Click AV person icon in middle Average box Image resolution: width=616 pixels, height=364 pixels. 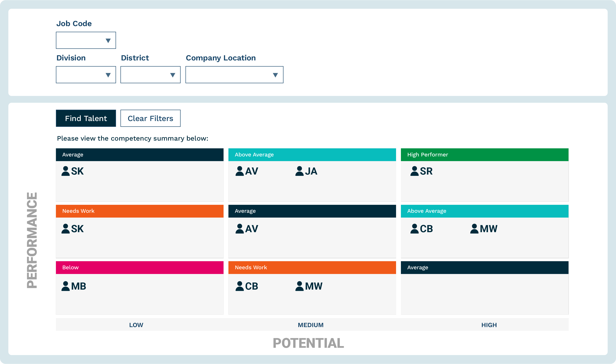239,229
